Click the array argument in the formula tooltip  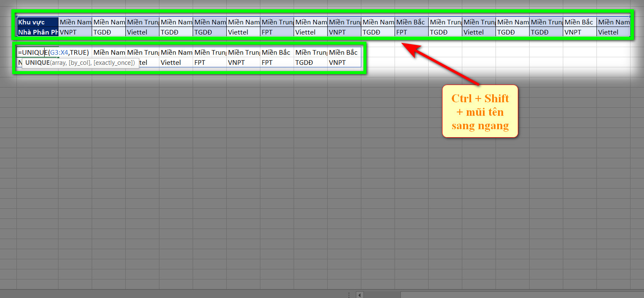tap(58, 62)
